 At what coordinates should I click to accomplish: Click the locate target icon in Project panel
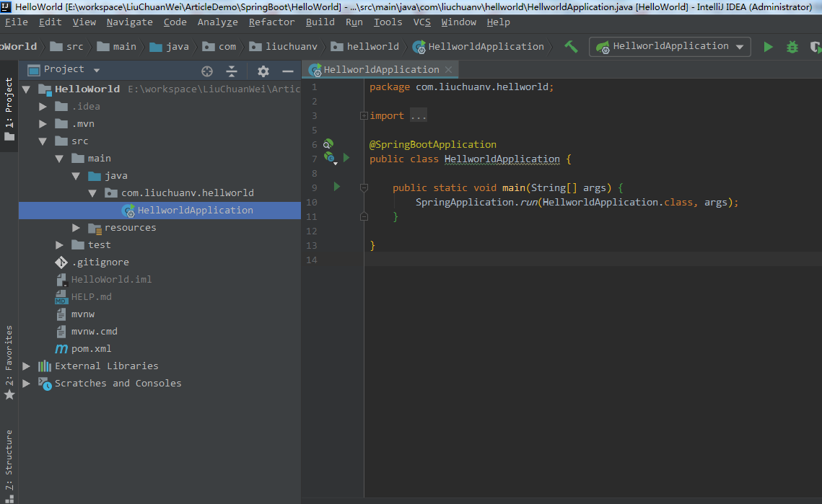207,71
